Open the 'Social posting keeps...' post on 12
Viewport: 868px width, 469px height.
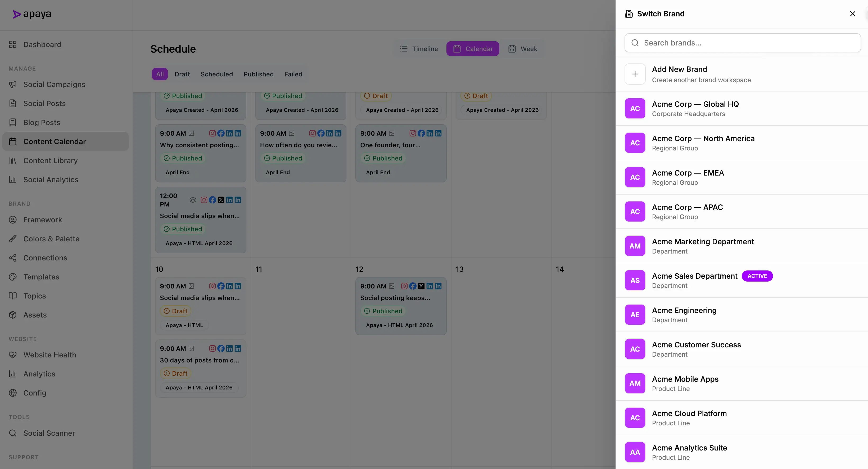point(401,306)
